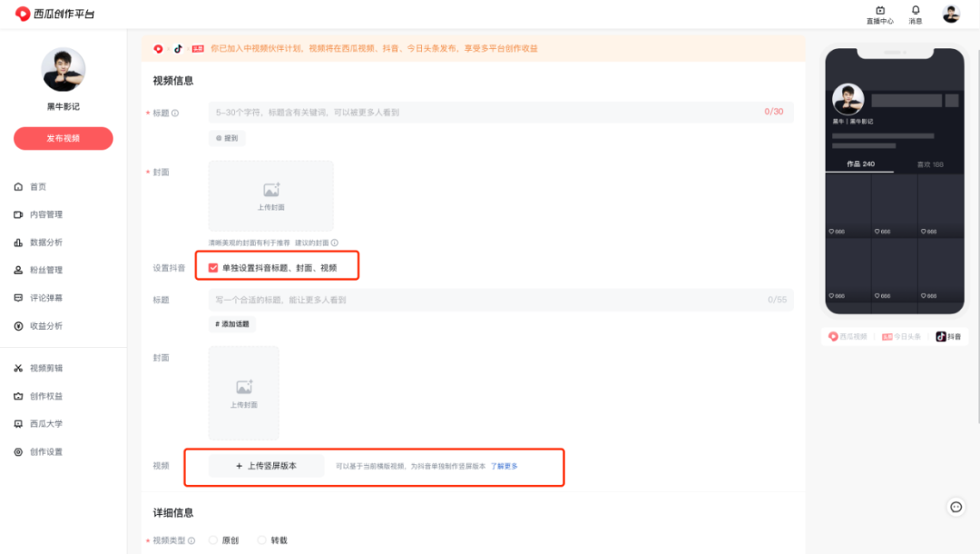Click the page vertical scrollbar

[978, 238]
